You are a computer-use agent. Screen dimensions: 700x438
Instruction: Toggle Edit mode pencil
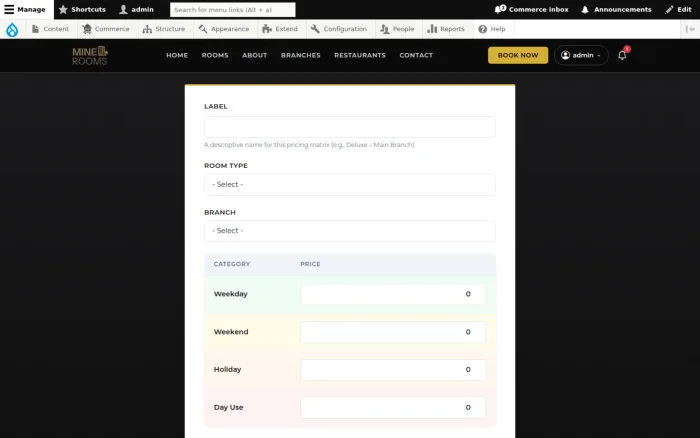coord(678,9)
